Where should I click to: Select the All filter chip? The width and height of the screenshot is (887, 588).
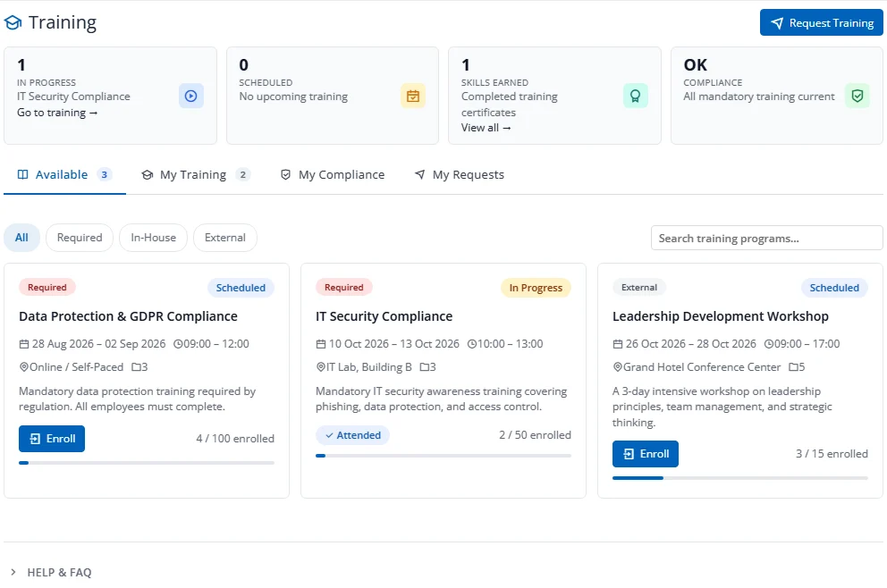click(21, 238)
